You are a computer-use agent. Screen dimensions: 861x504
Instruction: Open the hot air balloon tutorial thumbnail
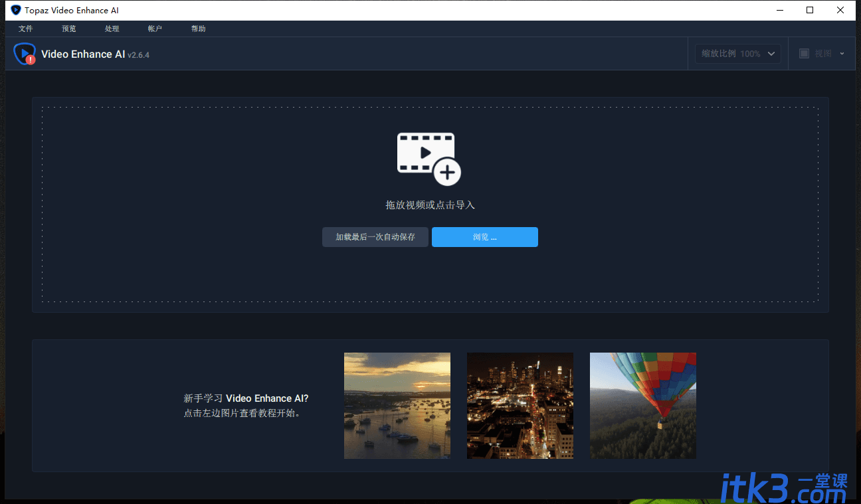pyautogui.click(x=643, y=406)
